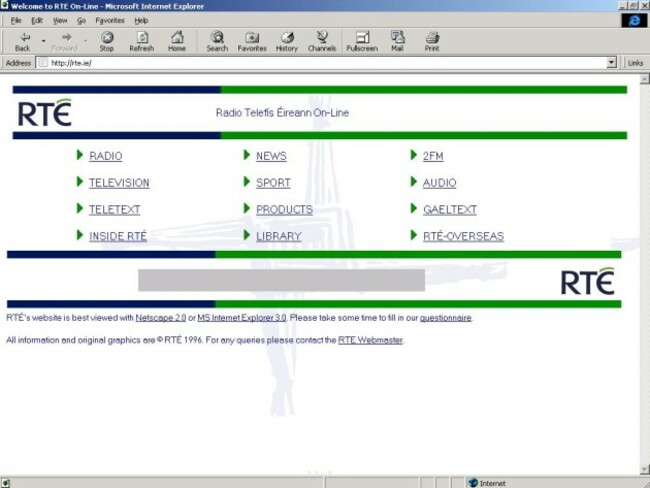Click the Back toolbar button
The image size is (650, 488).
(23, 41)
